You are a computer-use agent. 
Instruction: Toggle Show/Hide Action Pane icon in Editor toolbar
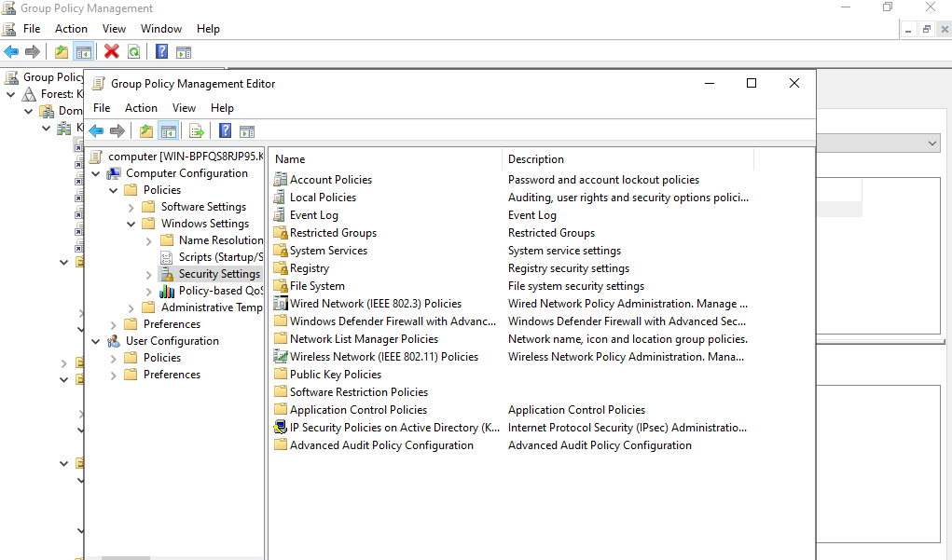click(x=247, y=131)
